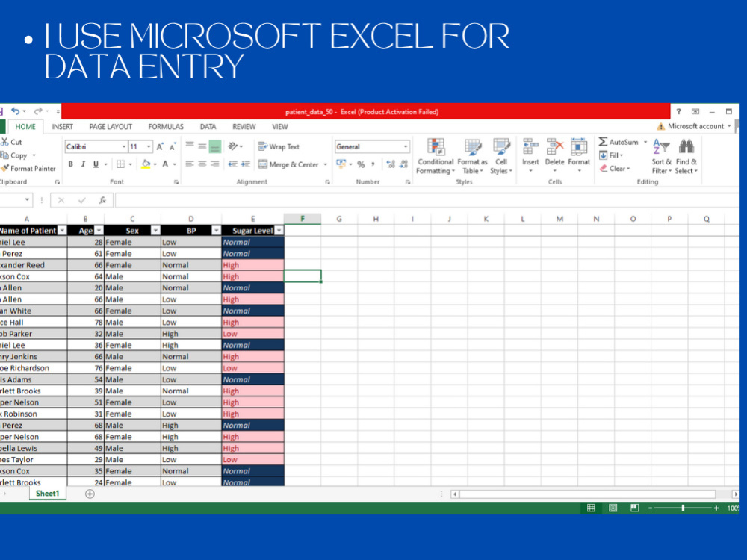Open the orientation text angle tool

click(235, 146)
